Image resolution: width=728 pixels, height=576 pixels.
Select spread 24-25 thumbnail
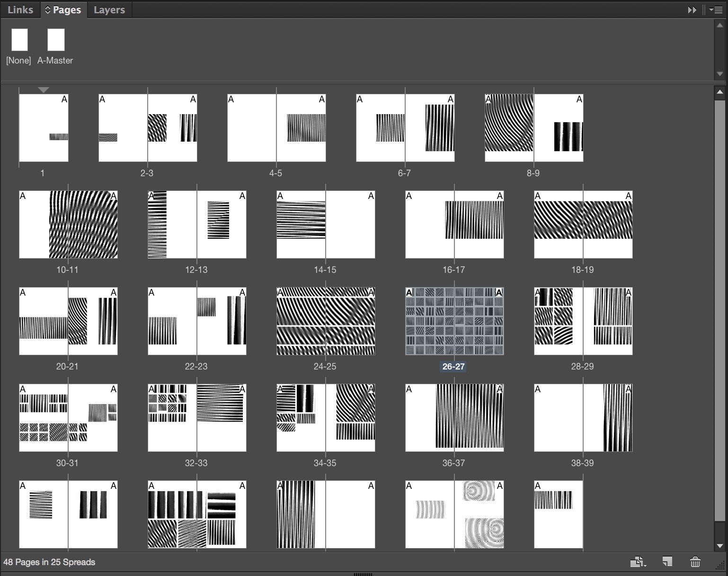(x=326, y=321)
